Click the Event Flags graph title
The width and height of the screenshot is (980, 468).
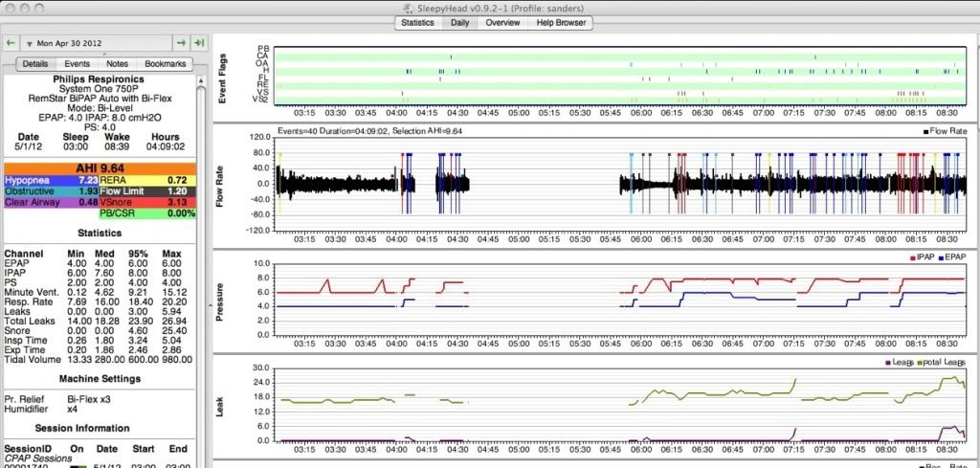pyautogui.click(x=222, y=78)
